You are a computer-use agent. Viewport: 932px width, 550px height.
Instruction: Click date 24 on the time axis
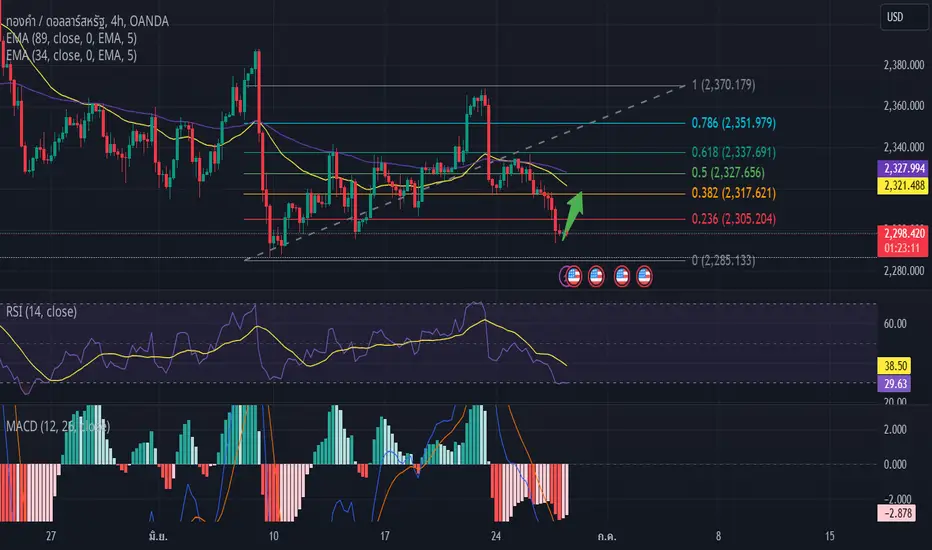496,536
